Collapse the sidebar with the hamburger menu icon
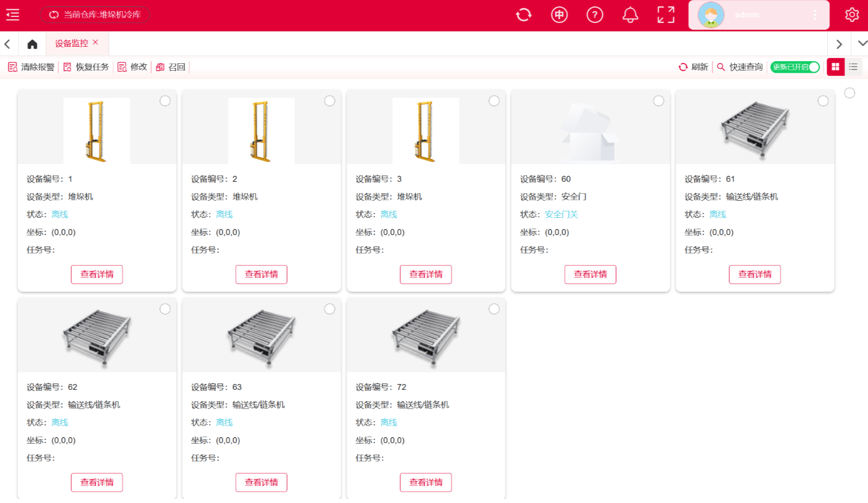 click(13, 15)
